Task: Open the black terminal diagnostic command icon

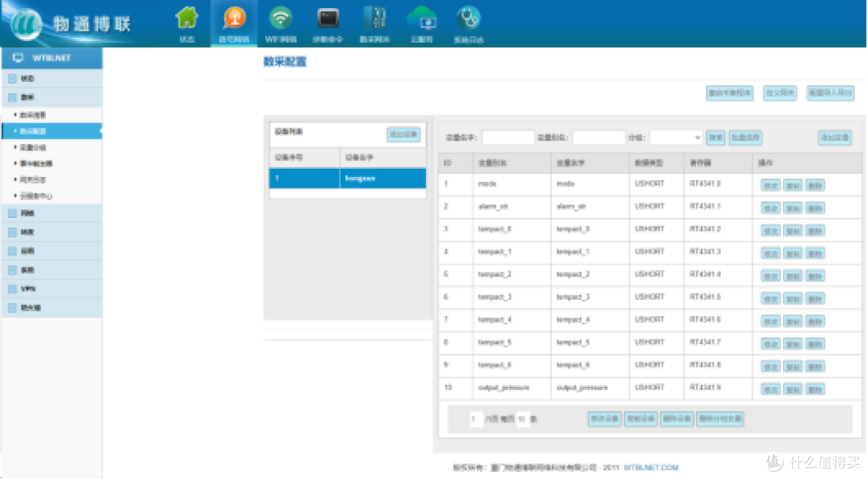Action: pyautogui.click(x=328, y=18)
